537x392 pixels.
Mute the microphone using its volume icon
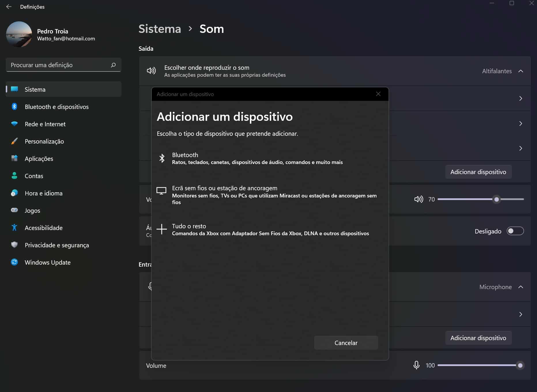pos(416,365)
